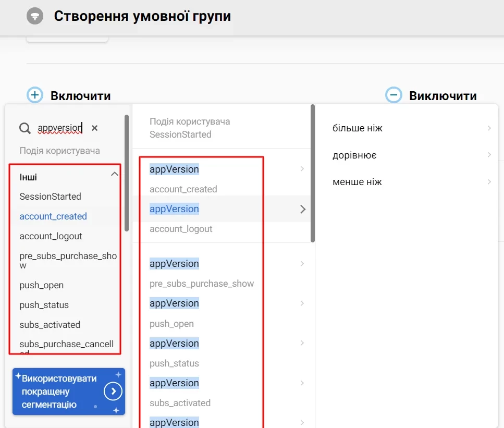
Task: Click the minus icon next to Виключити
Action: pyautogui.click(x=394, y=95)
